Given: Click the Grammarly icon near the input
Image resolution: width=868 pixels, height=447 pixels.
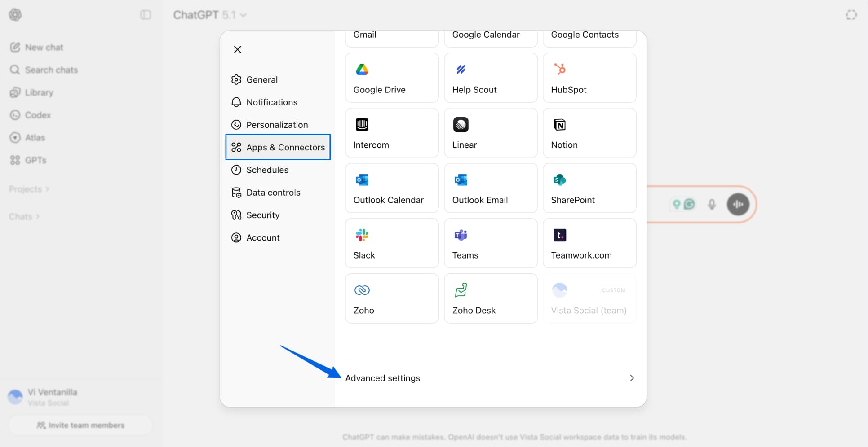Looking at the screenshot, I should coord(688,204).
